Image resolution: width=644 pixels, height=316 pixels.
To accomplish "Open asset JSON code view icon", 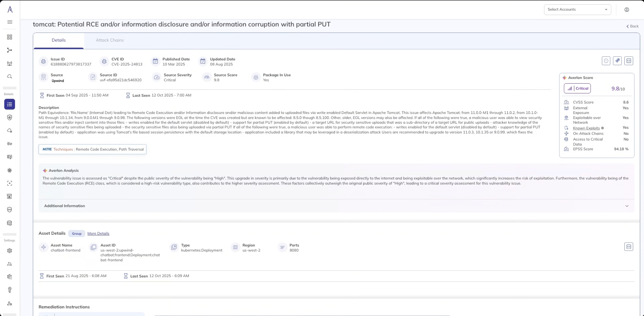I will 629,247.
